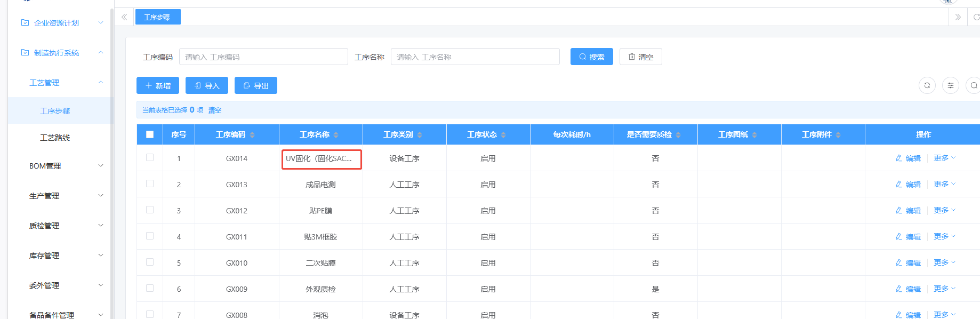Click the 新增 add button
This screenshot has width=980, height=319.
[x=158, y=85]
